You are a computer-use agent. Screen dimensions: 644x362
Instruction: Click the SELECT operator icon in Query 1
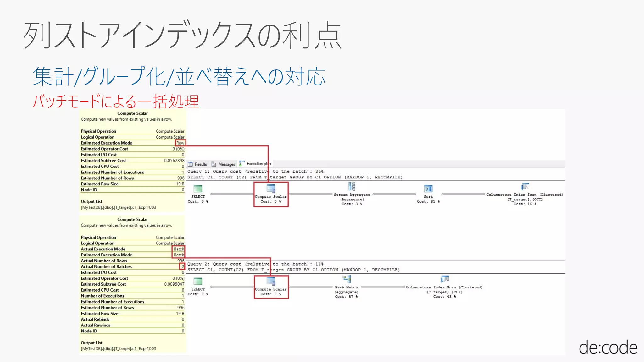[x=198, y=189]
